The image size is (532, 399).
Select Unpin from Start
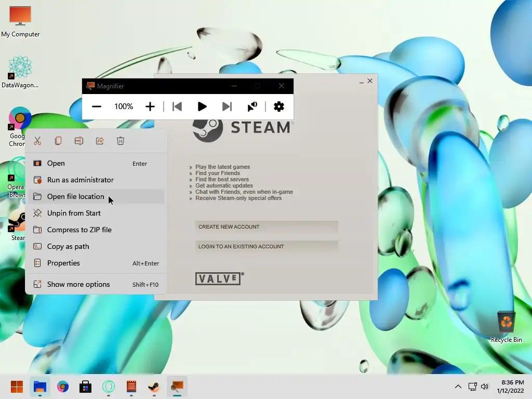(96, 213)
